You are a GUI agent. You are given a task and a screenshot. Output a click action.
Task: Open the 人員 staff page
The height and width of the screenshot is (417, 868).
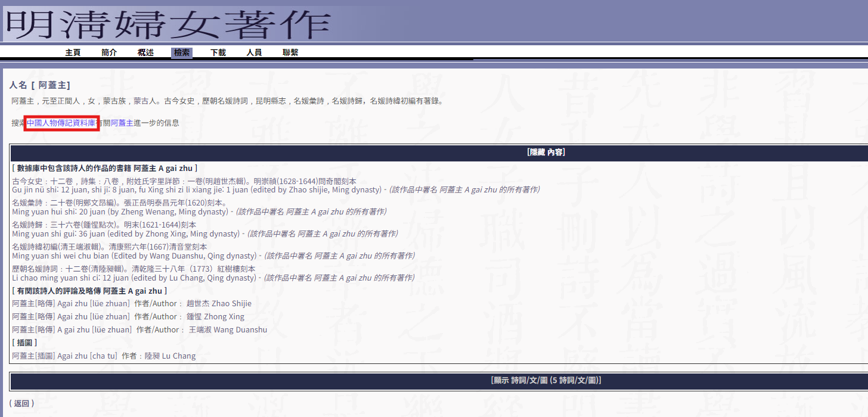pos(254,52)
